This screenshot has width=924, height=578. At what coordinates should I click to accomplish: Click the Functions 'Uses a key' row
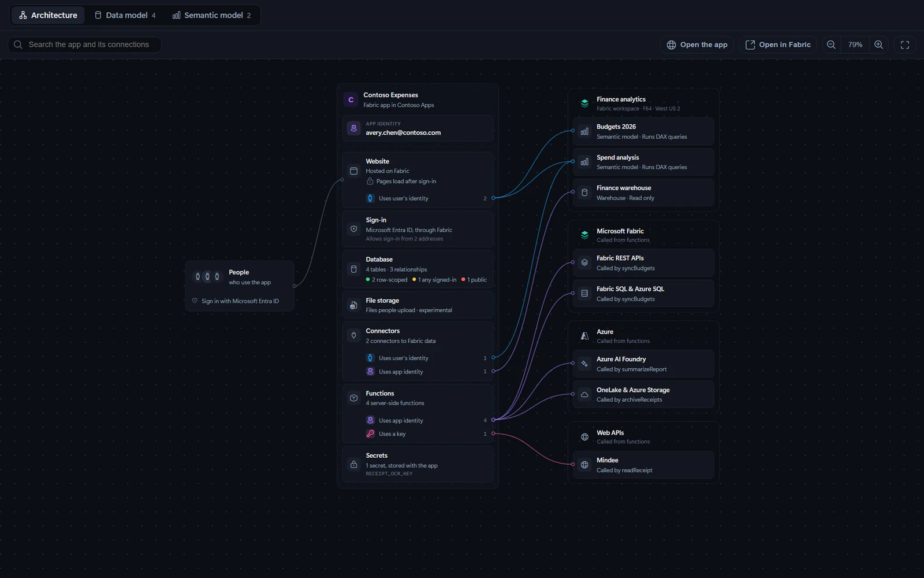click(426, 434)
